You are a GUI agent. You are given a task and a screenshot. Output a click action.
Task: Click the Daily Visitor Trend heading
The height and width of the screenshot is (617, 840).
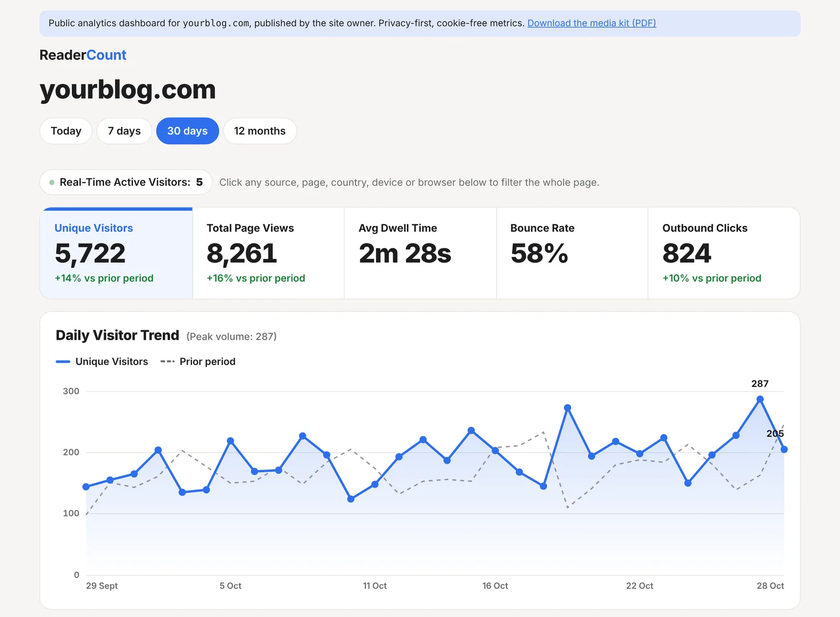pyautogui.click(x=118, y=336)
